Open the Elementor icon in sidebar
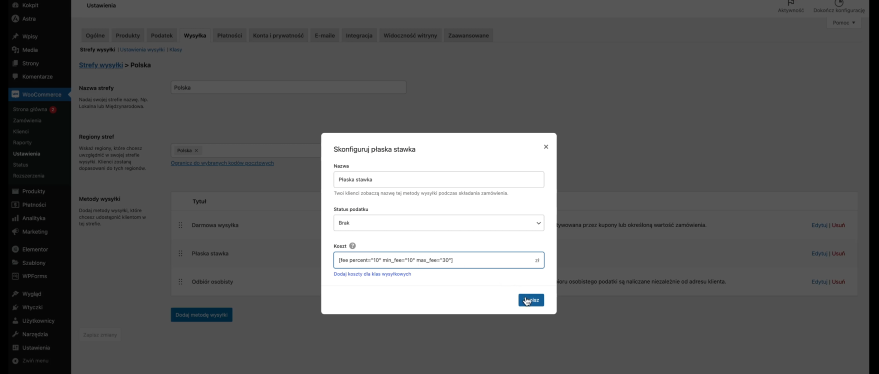 click(x=16, y=249)
